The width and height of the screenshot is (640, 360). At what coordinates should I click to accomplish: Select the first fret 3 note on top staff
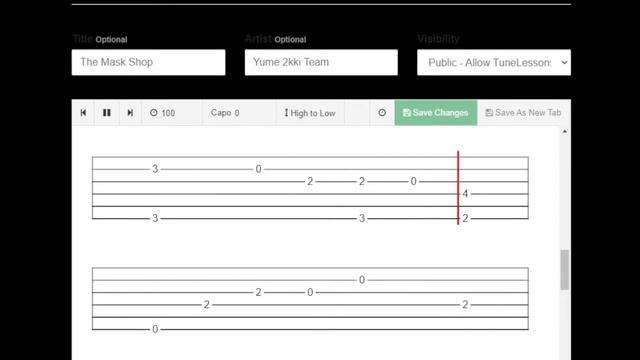click(x=155, y=169)
